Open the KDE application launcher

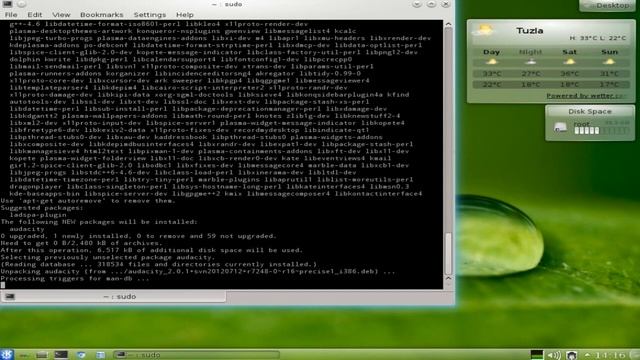coord(7,354)
